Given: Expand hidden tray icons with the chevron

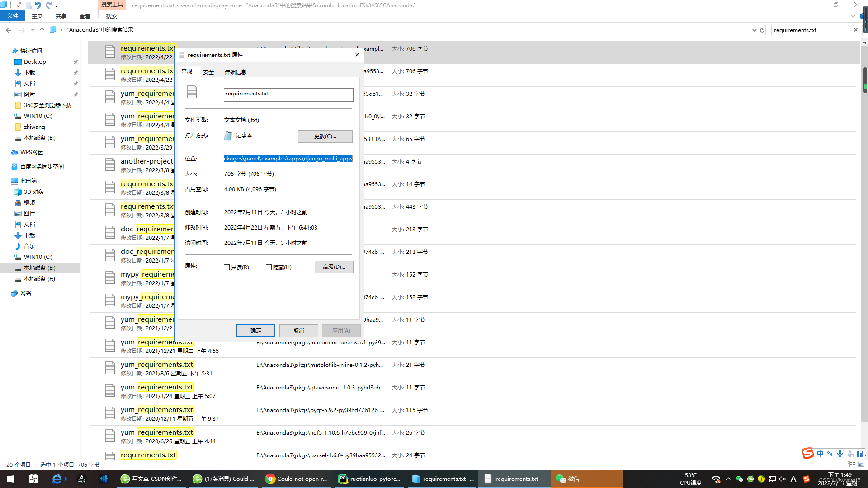Looking at the screenshot, I should point(728,479).
